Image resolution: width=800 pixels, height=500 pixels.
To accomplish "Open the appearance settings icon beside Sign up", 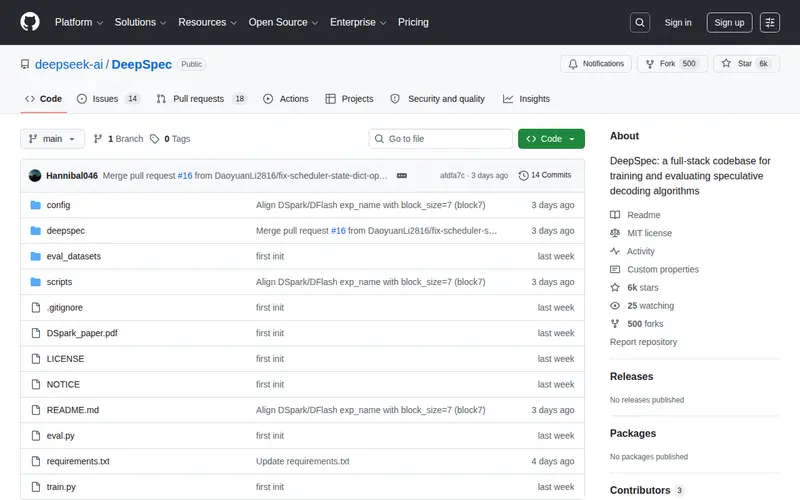I will (x=769, y=22).
